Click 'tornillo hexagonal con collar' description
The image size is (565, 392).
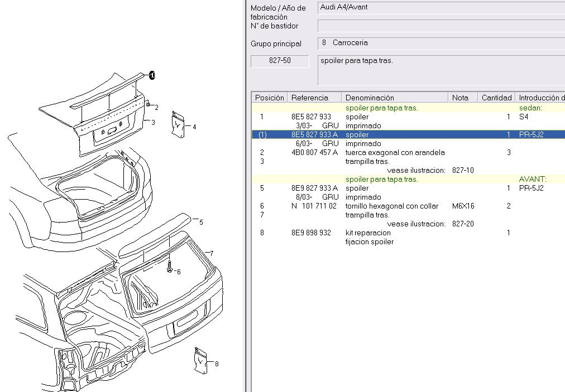pyautogui.click(x=392, y=206)
